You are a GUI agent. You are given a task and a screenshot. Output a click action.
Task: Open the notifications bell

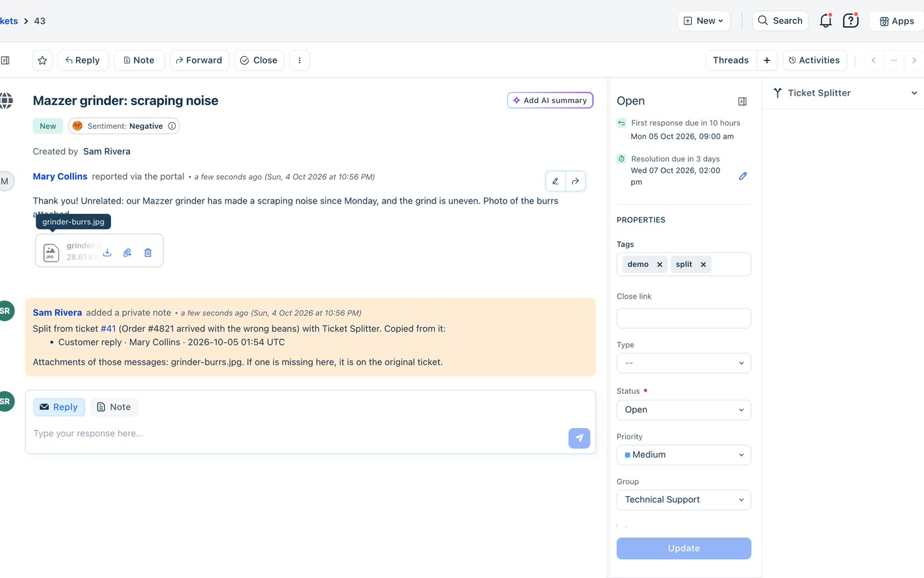point(826,20)
